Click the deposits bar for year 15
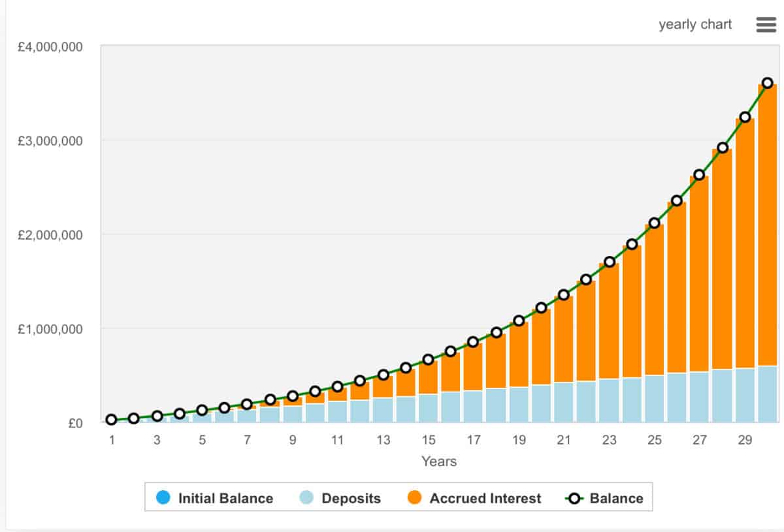 coord(429,408)
